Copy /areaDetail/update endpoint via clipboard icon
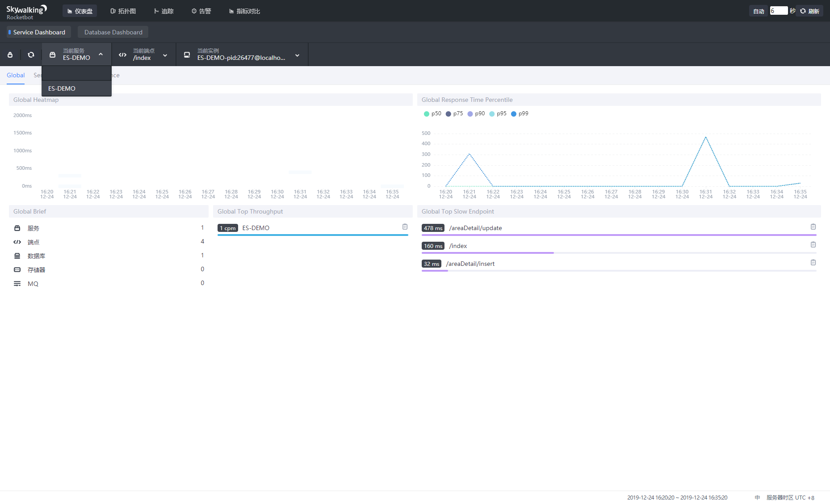 click(813, 227)
